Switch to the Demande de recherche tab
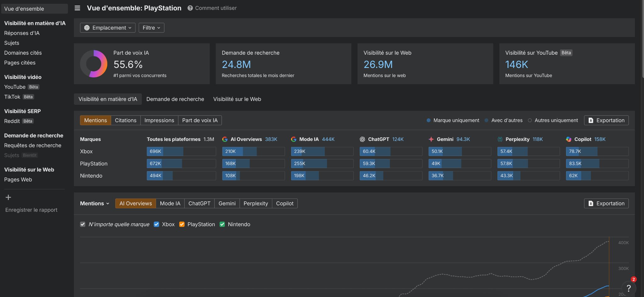 tap(175, 99)
